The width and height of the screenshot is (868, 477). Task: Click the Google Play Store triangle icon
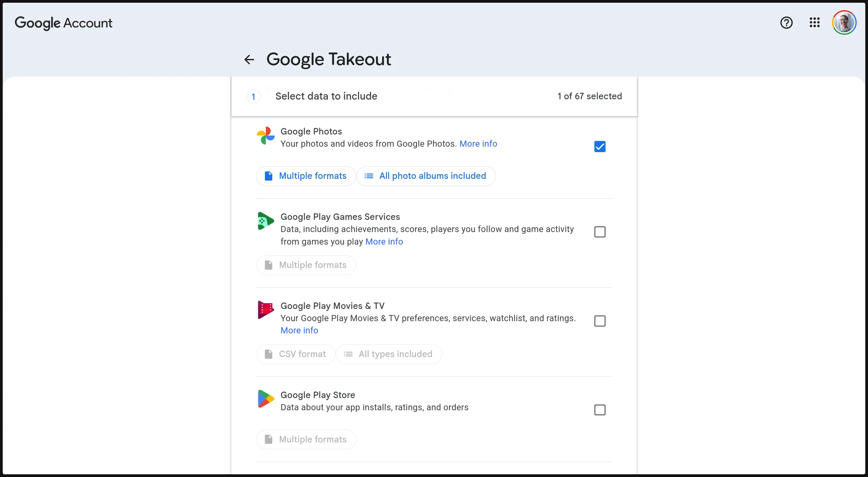pyautogui.click(x=265, y=399)
